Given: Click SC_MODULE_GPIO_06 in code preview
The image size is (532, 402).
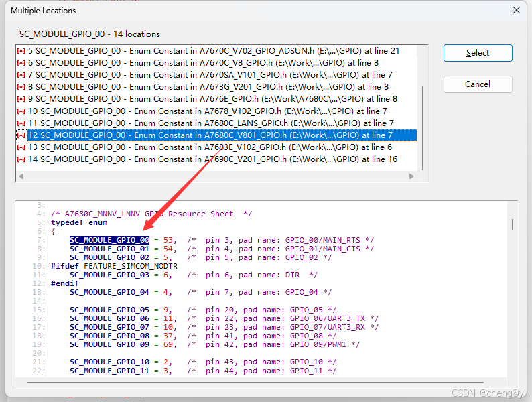Looking at the screenshot, I should tap(110, 318).
